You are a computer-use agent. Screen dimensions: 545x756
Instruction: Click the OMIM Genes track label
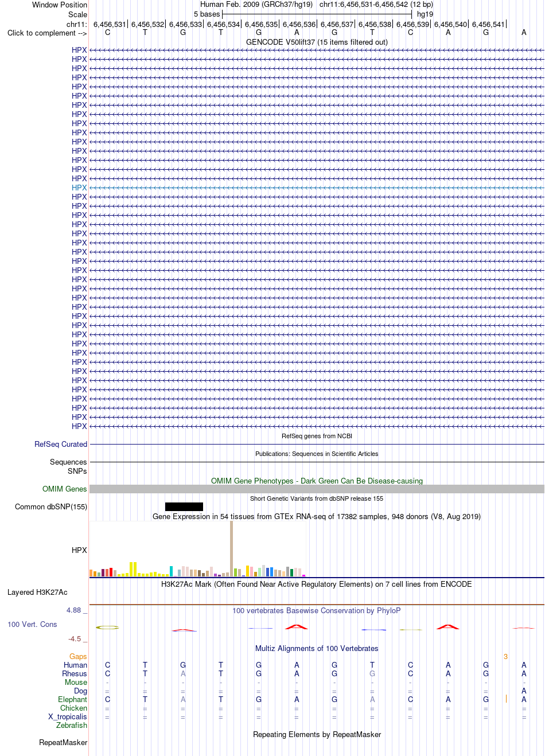[x=65, y=489]
